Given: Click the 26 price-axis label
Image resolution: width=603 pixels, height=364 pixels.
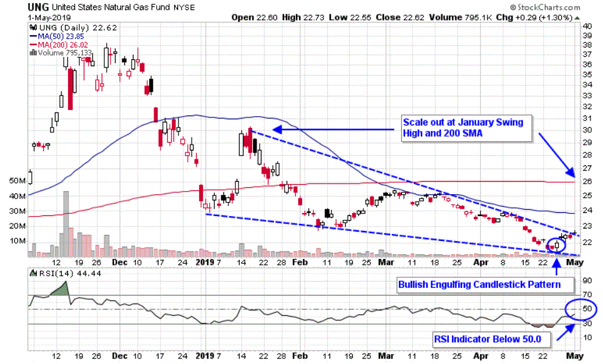Looking at the screenshot, I should (x=587, y=181).
